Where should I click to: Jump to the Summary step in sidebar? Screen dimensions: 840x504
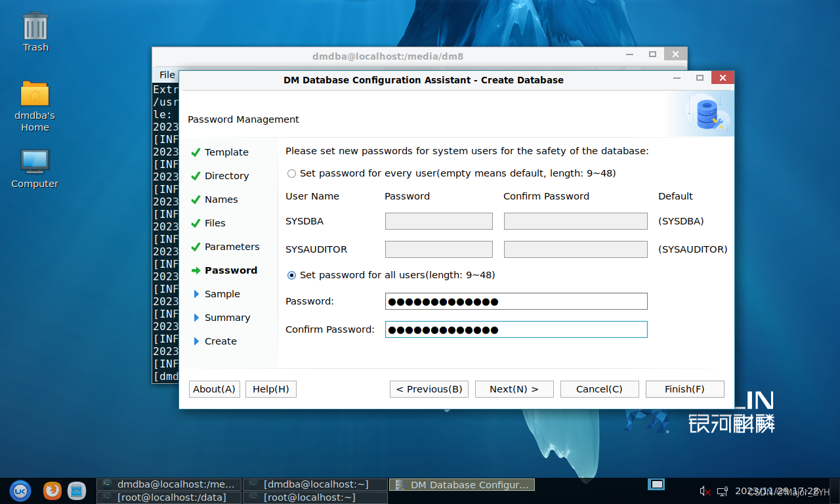(x=227, y=318)
